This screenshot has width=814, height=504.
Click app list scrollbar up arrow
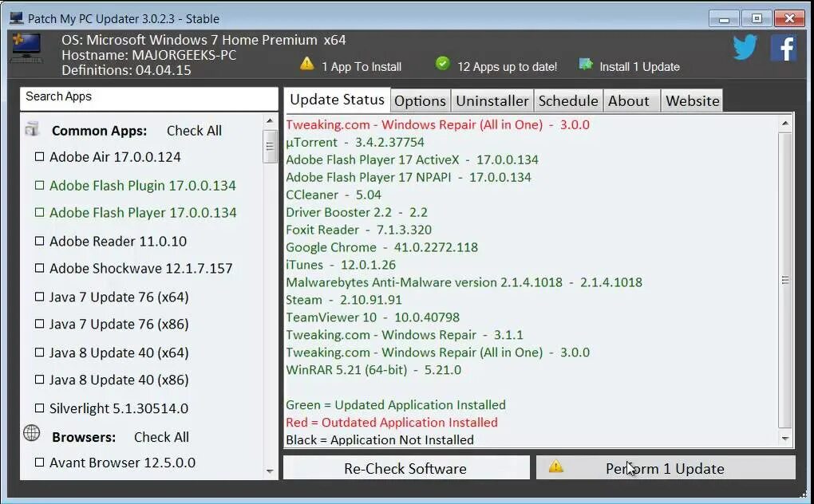pyautogui.click(x=270, y=120)
